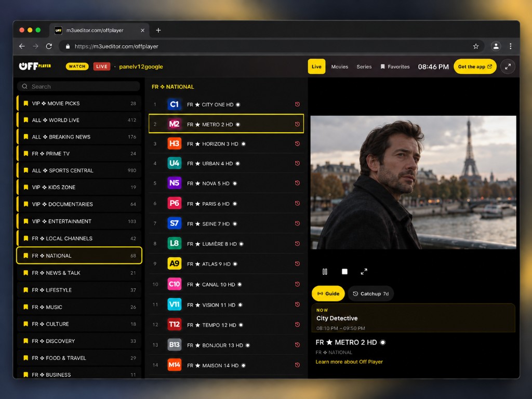The width and height of the screenshot is (532, 399).
Task: Open the browser three-dot menu
Action: [x=510, y=46]
